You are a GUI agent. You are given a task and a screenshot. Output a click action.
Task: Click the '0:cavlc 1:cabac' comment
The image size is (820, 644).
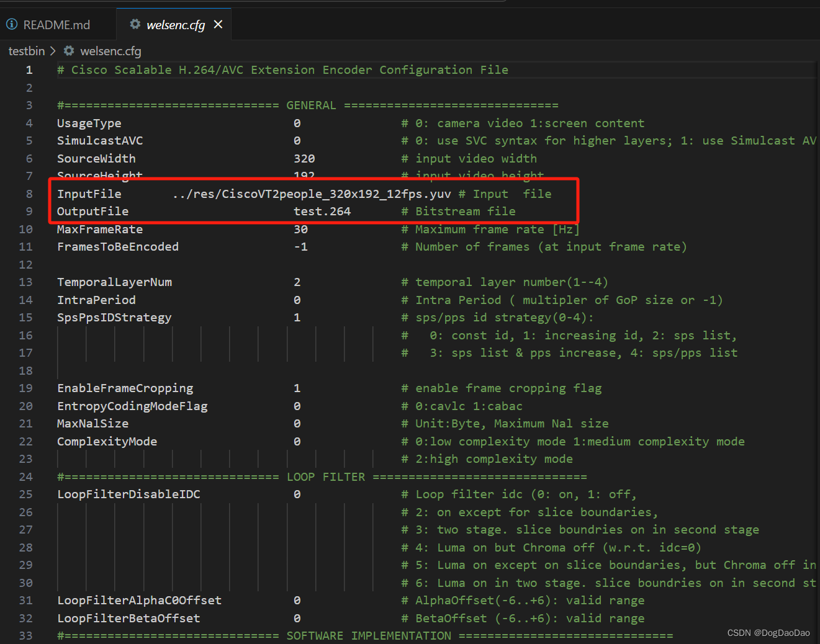coord(462,406)
